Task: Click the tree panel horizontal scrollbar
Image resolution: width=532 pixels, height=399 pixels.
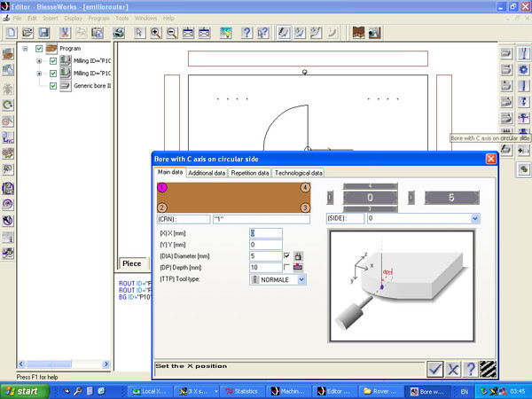Action: 64,364
